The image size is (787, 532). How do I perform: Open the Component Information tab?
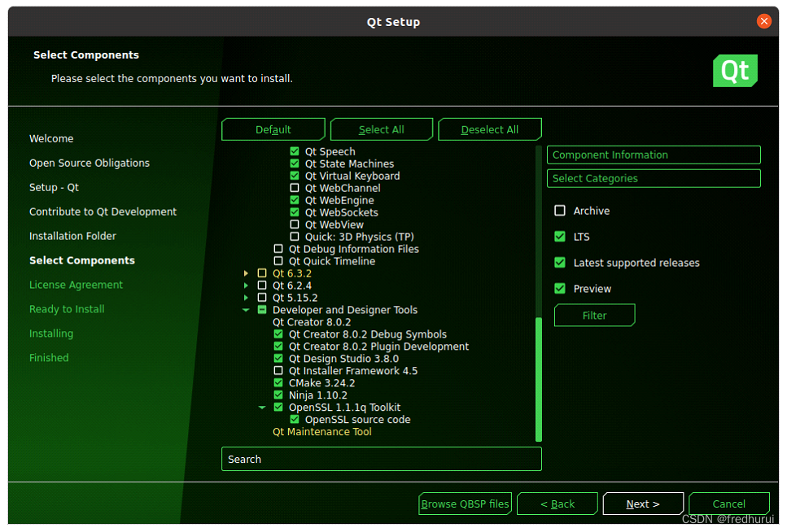(x=654, y=155)
